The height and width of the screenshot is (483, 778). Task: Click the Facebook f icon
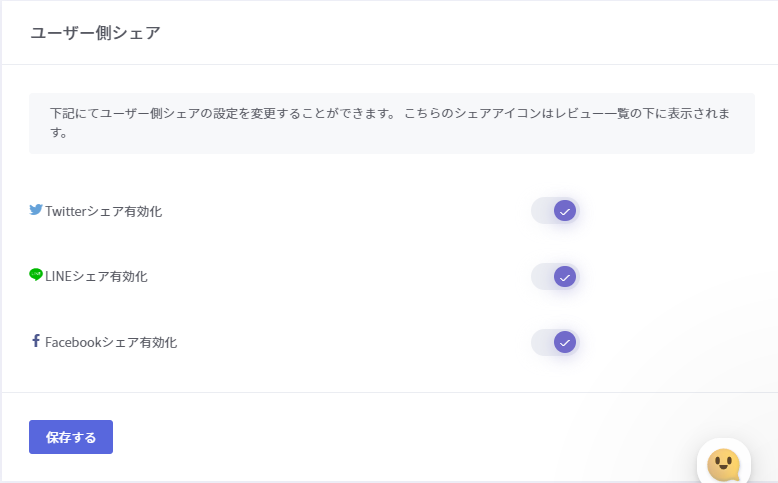click(36, 341)
